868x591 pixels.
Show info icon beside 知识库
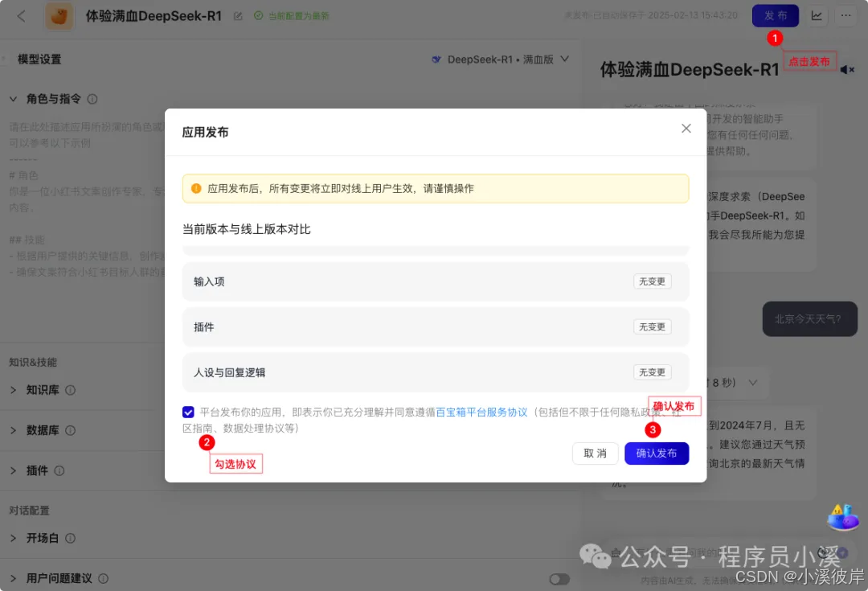click(70, 390)
